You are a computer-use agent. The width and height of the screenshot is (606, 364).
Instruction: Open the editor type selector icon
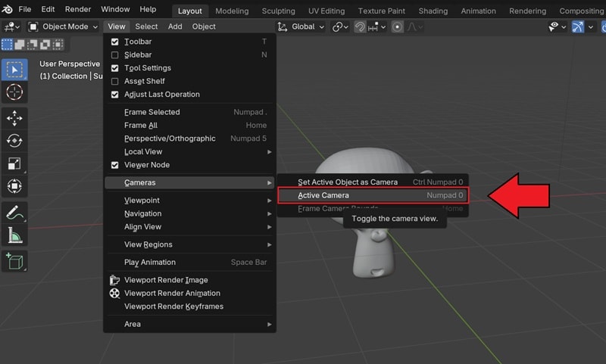[x=11, y=26]
